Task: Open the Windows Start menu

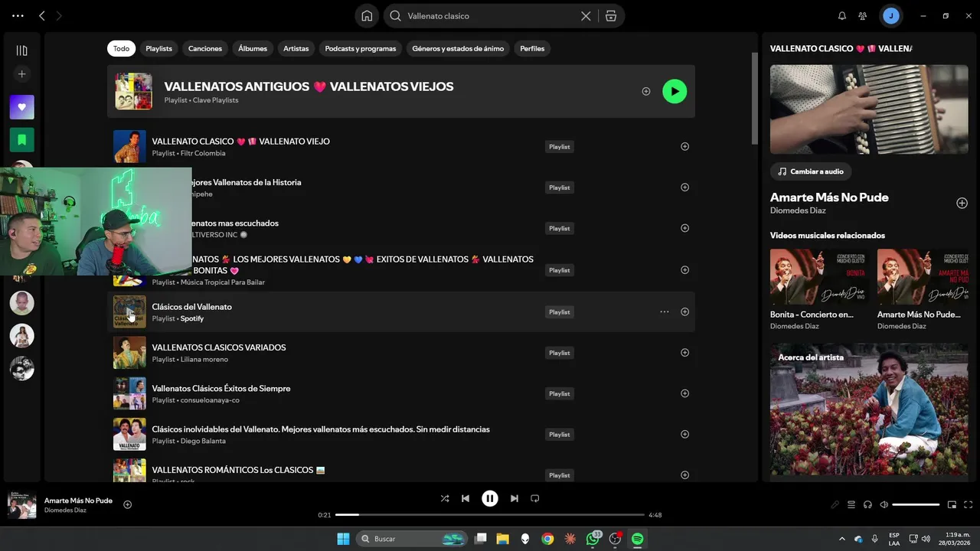Action: click(342, 539)
